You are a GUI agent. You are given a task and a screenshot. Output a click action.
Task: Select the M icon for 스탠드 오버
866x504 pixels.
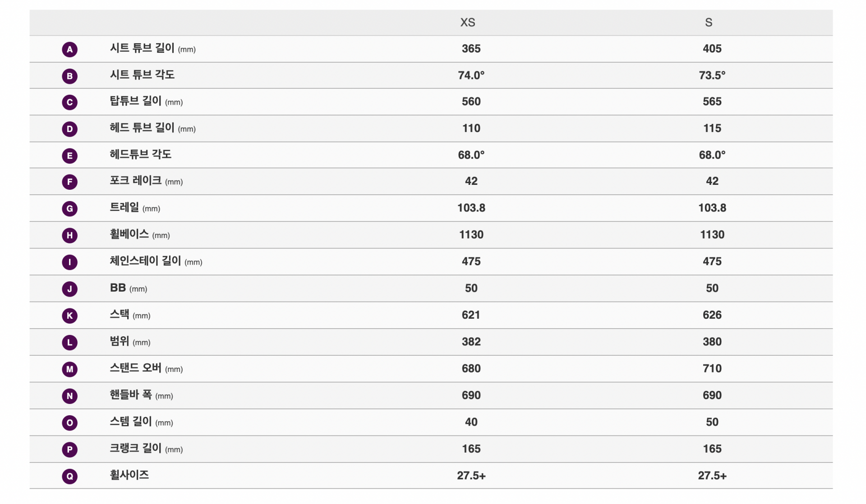(69, 369)
